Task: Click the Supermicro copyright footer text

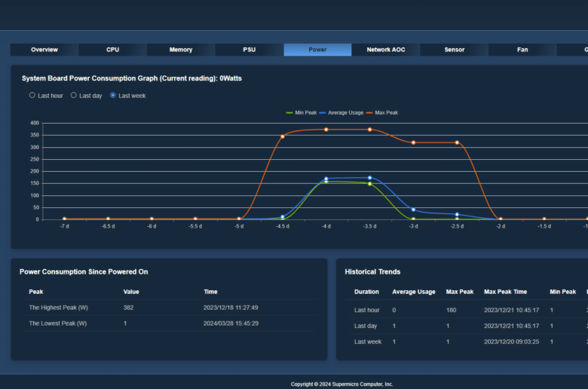Action: point(341,384)
